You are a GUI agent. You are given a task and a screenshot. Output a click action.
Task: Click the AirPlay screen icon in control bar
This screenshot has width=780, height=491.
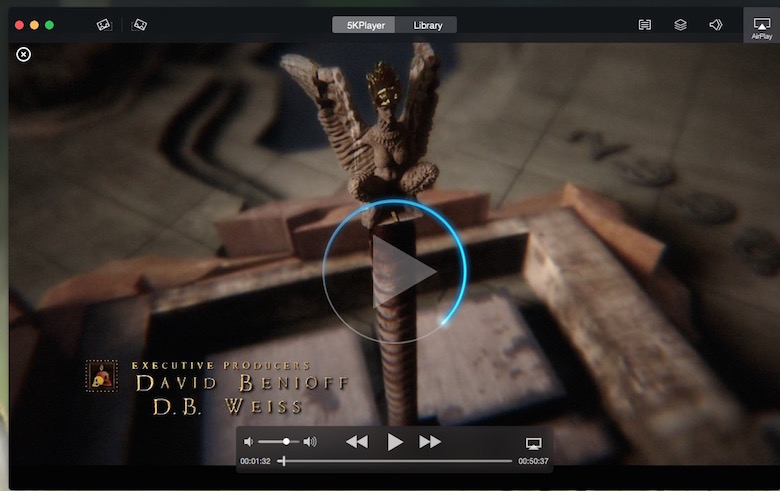tap(533, 443)
